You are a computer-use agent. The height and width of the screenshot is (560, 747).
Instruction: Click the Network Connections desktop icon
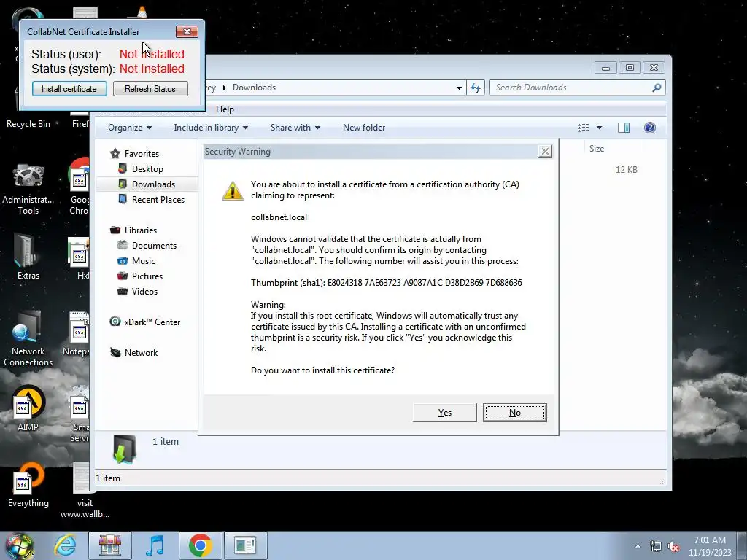[x=28, y=338]
